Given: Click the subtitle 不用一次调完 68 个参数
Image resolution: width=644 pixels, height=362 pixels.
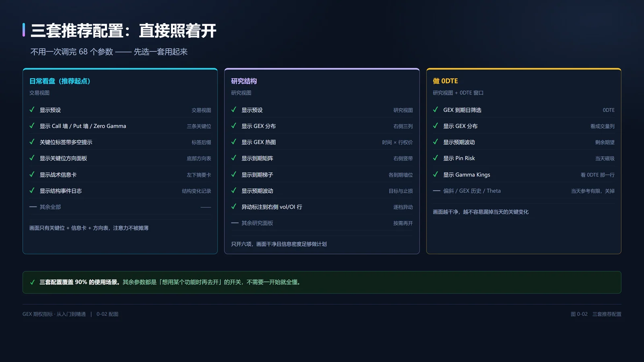Looking at the screenshot, I should tap(72, 52).
